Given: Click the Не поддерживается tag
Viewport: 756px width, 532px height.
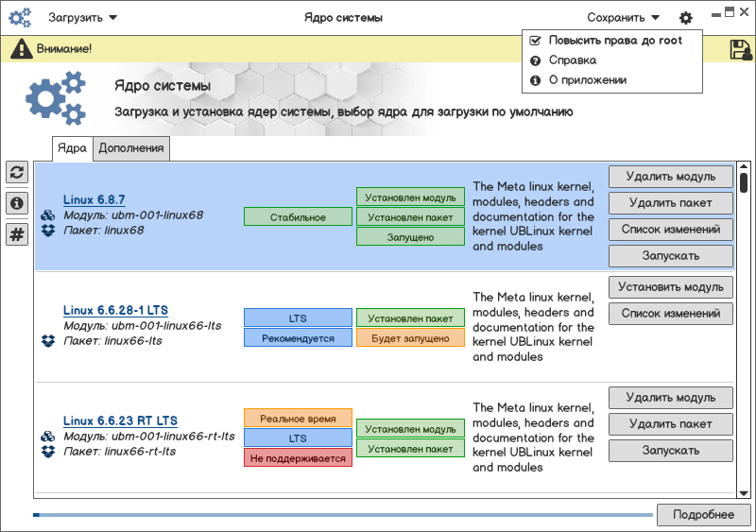Looking at the screenshot, I should [298, 458].
